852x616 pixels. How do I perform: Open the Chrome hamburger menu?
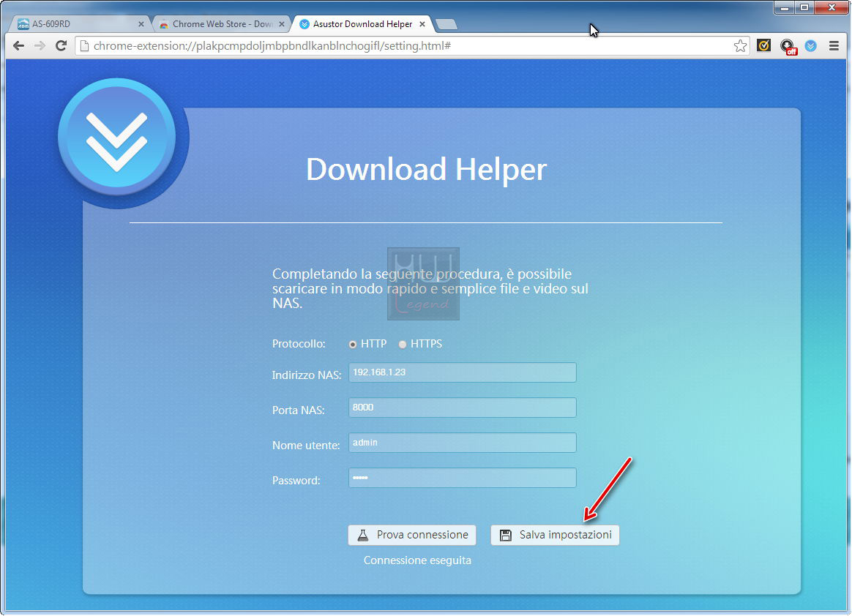(x=834, y=45)
